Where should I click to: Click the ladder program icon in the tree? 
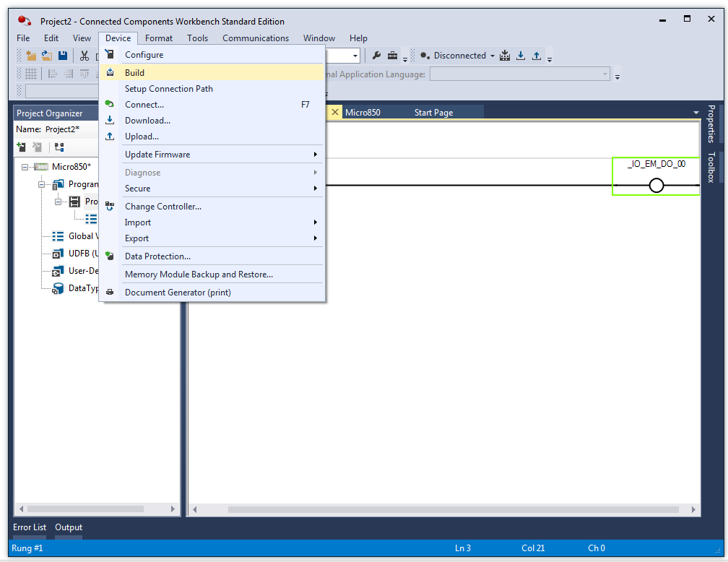click(x=74, y=202)
